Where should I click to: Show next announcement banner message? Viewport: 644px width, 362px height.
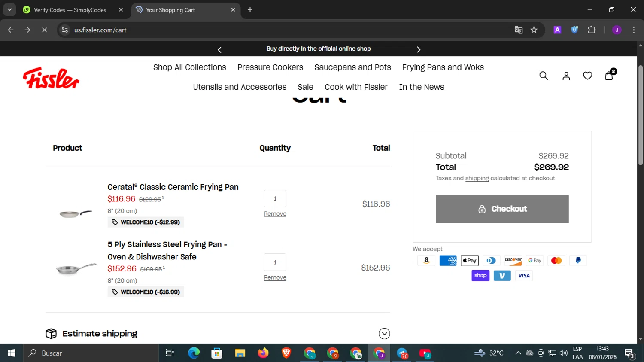click(x=419, y=50)
